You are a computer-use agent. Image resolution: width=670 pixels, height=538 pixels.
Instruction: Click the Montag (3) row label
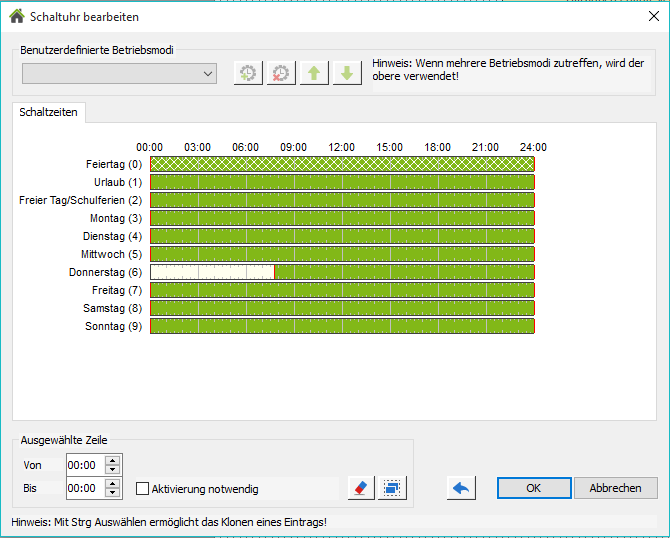tap(116, 218)
